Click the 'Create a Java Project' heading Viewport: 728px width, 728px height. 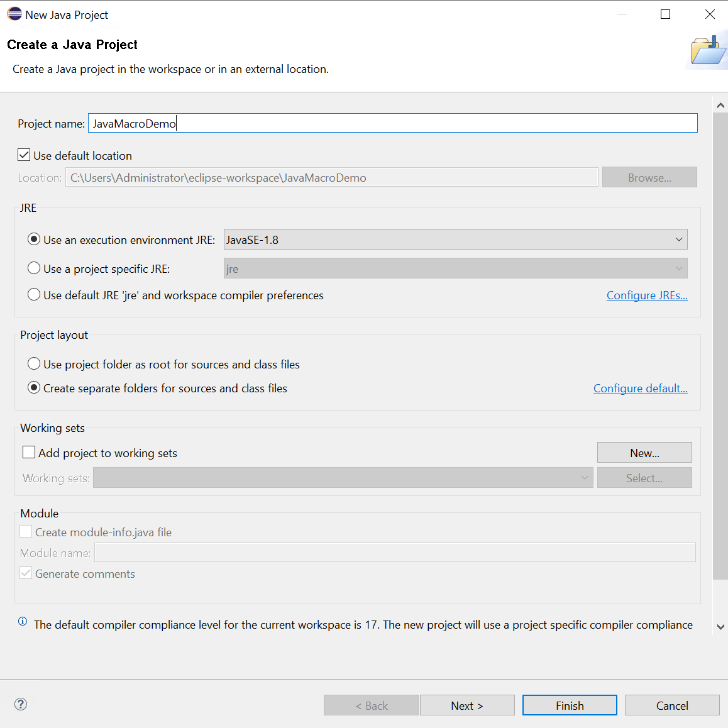(72, 45)
